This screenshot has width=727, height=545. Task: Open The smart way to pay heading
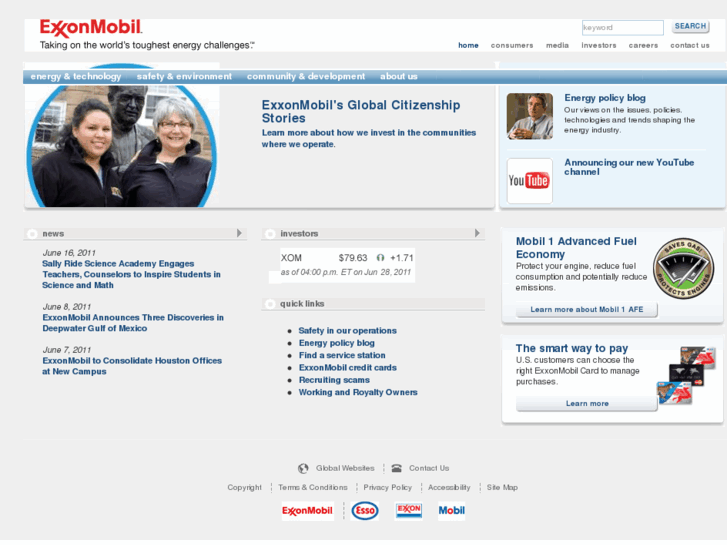pyautogui.click(x=572, y=349)
